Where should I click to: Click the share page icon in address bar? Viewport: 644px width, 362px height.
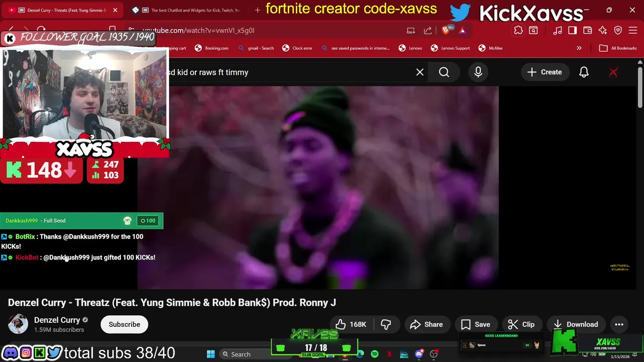[428, 30]
